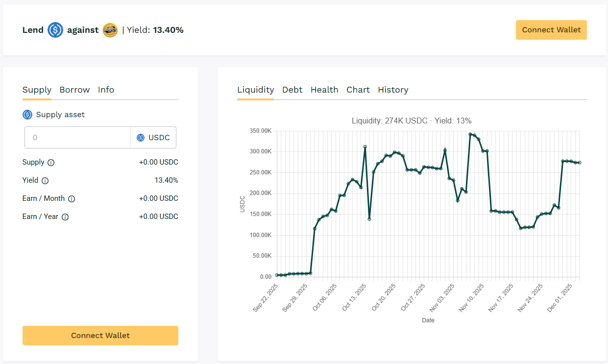The width and height of the screenshot is (608, 364).
Task: Select the Supply tab
Action: coord(37,90)
